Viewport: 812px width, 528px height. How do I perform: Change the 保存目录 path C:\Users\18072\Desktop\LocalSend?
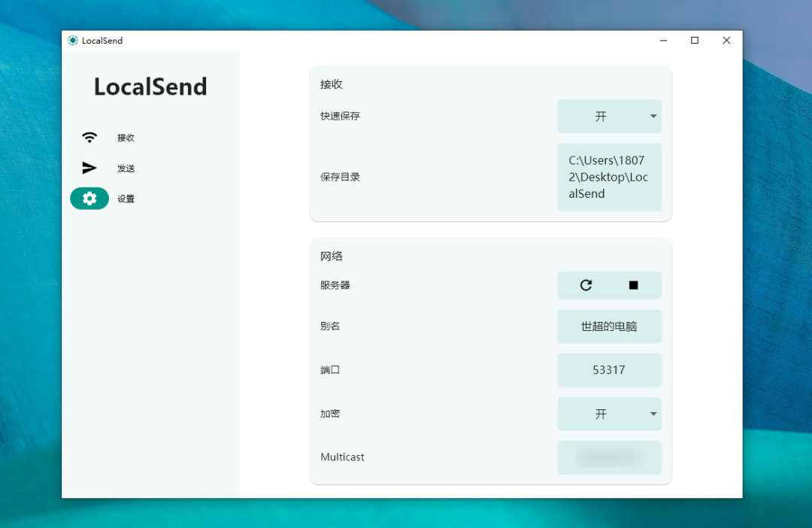pos(610,178)
